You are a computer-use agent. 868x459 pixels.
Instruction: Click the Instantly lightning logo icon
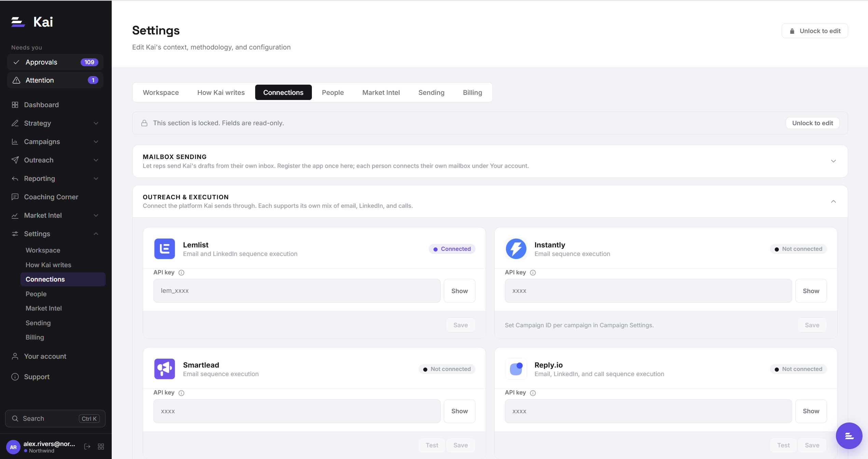point(516,249)
